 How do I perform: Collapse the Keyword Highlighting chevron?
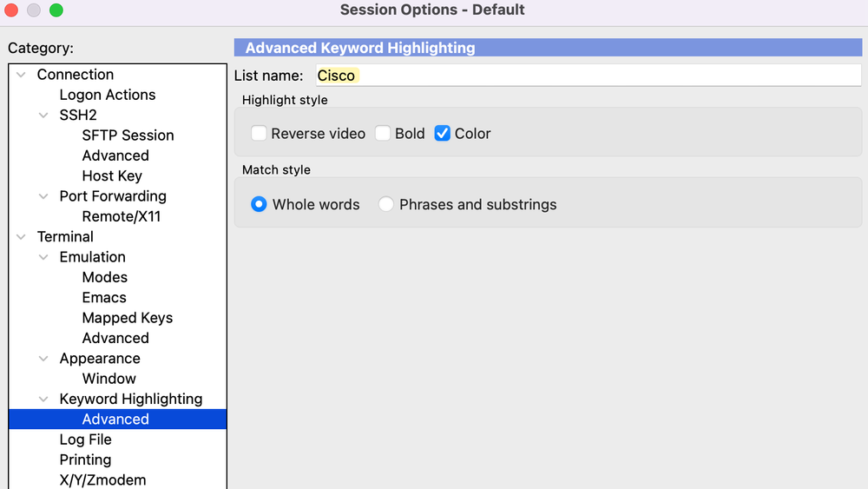[x=44, y=400]
